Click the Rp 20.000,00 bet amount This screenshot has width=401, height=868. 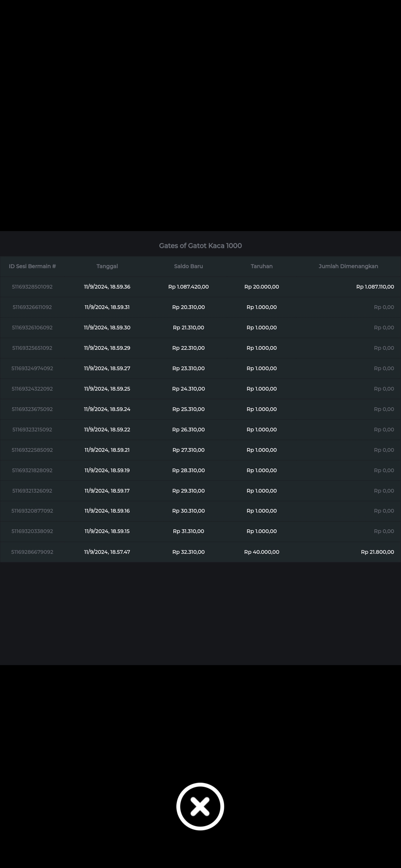pos(261,287)
